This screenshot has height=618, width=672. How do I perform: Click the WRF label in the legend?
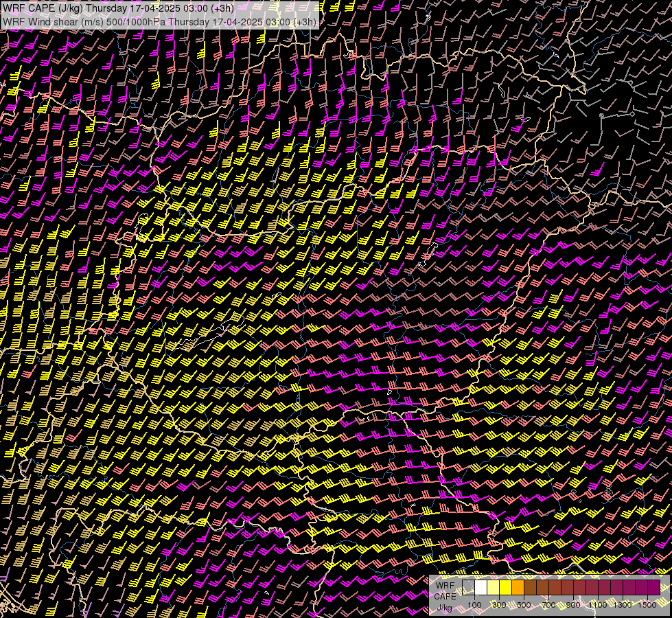445,586
